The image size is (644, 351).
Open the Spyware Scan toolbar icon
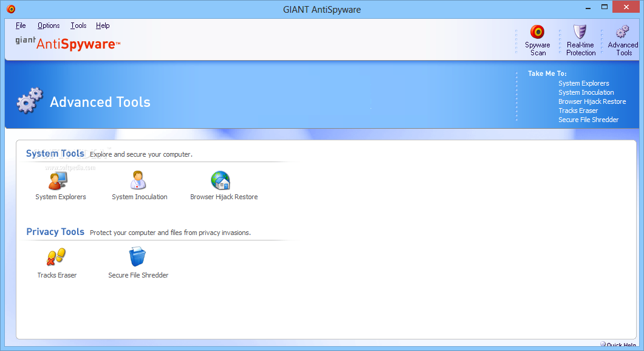pyautogui.click(x=537, y=32)
